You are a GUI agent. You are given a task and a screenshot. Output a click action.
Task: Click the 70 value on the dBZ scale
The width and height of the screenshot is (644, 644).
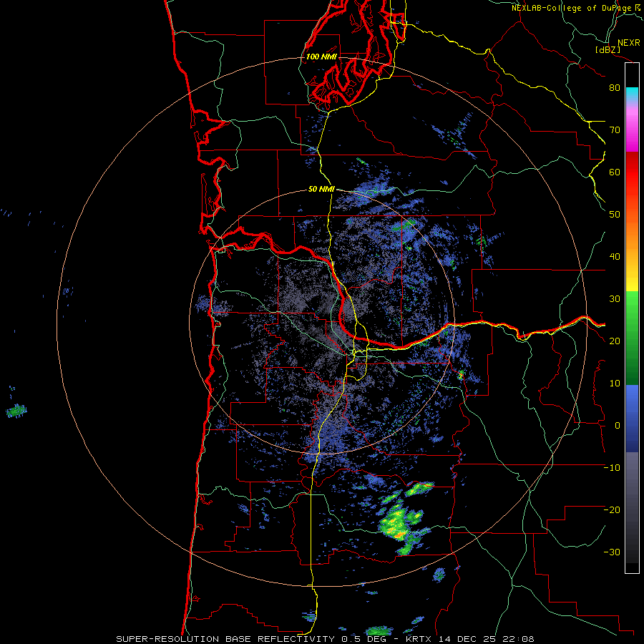tap(615, 130)
